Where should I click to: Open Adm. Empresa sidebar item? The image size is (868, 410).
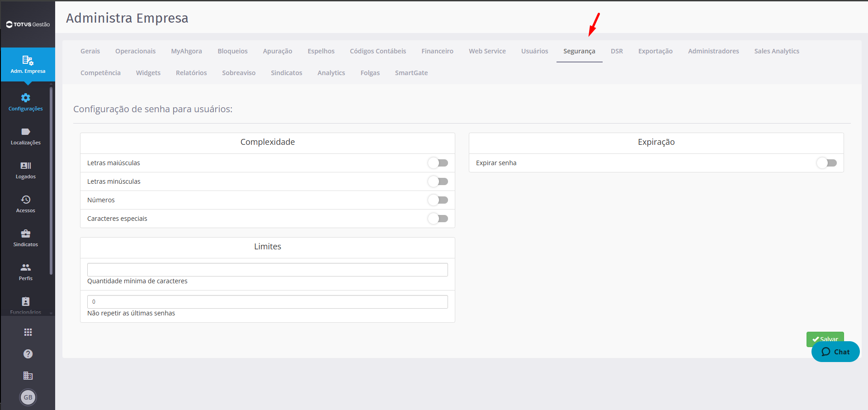click(x=28, y=65)
